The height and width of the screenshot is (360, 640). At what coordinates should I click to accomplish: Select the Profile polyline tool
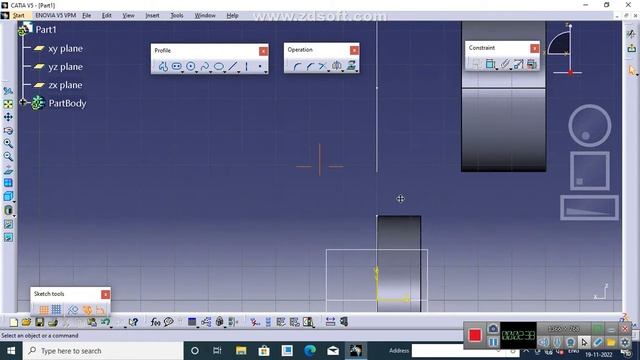[163, 66]
